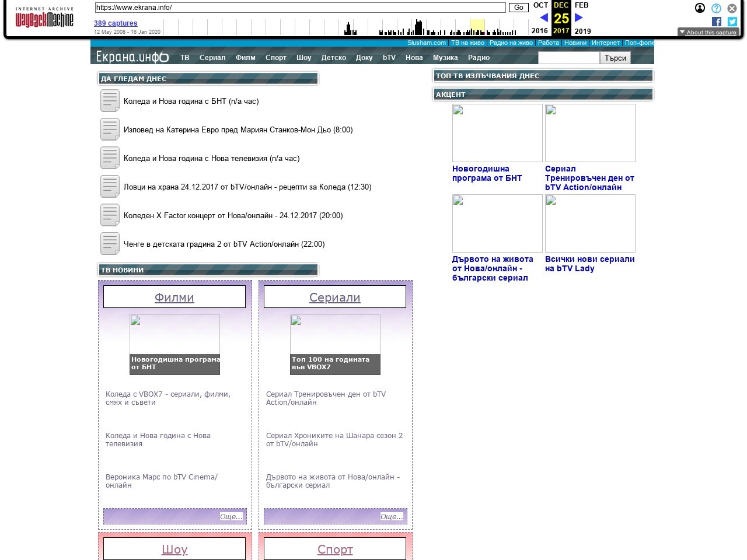This screenshot has height=560, width=747.
Task: Click the Още link under Филми
Action: pyautogui.click(x=231, y=516)
